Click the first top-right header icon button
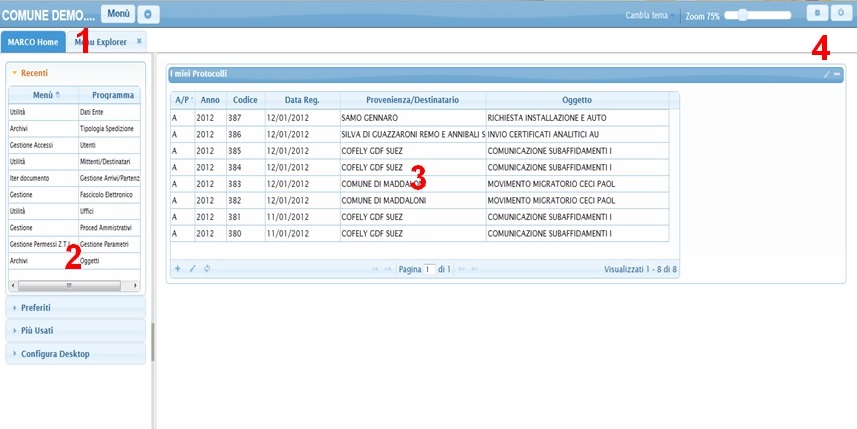The height and width of the screenshot is (429, 857). (x=817, y=14)
